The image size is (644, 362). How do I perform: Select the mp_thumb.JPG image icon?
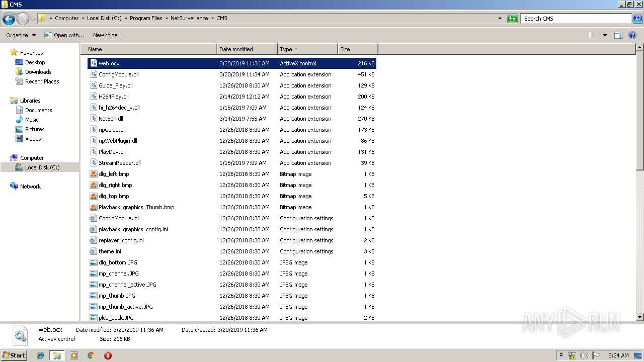[x=93, y=296]
